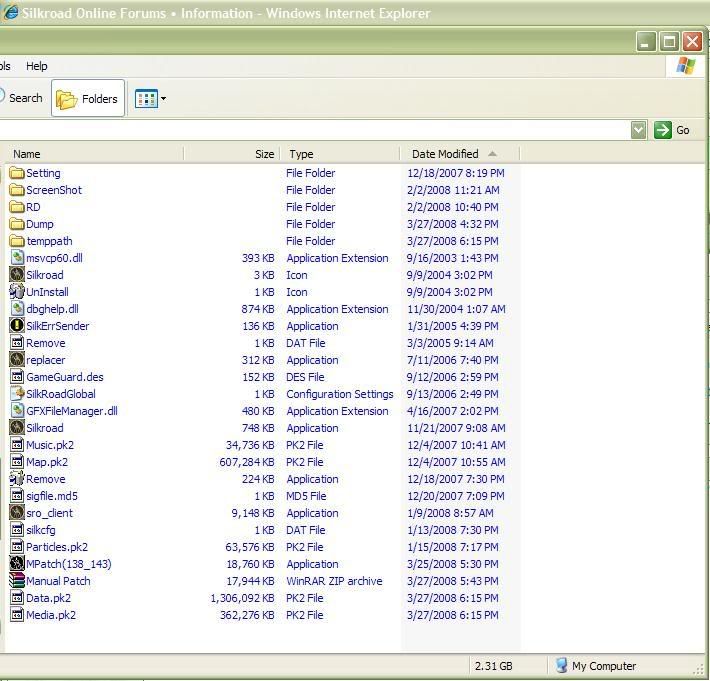Click the Dump folder icon
Image resolution: width=710 pixels, height=681 pixels.
17,224
